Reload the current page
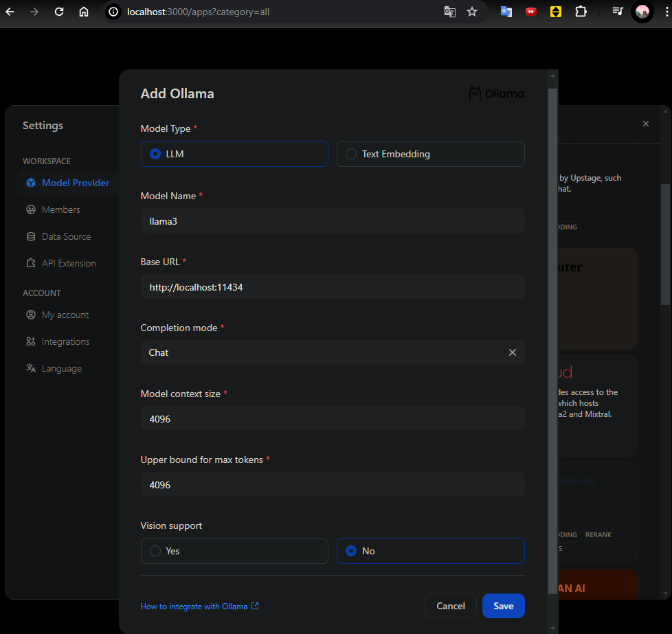The width and height of the screenshot is (672, 634). (59, 12)
